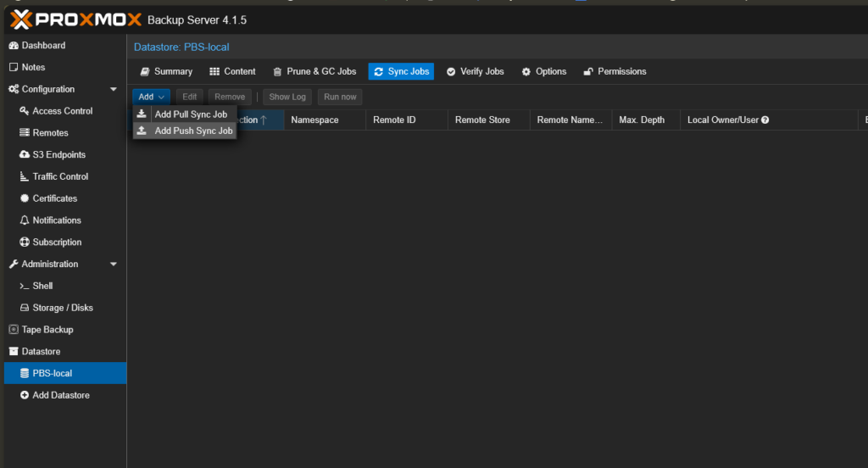
Task: Click the Certificates badge icon
Action: (25, 198)
